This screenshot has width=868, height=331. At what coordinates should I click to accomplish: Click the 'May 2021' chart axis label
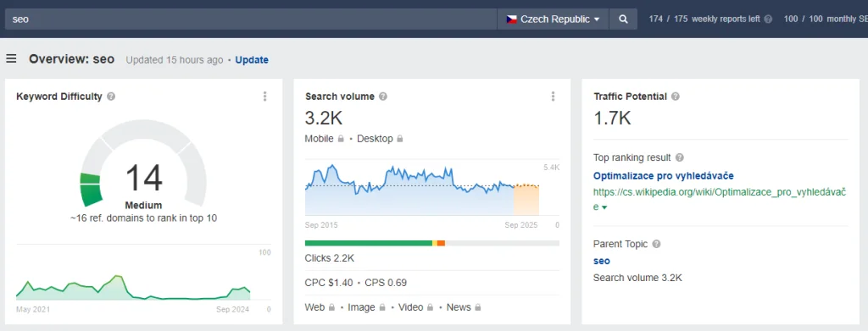[33, 310]
